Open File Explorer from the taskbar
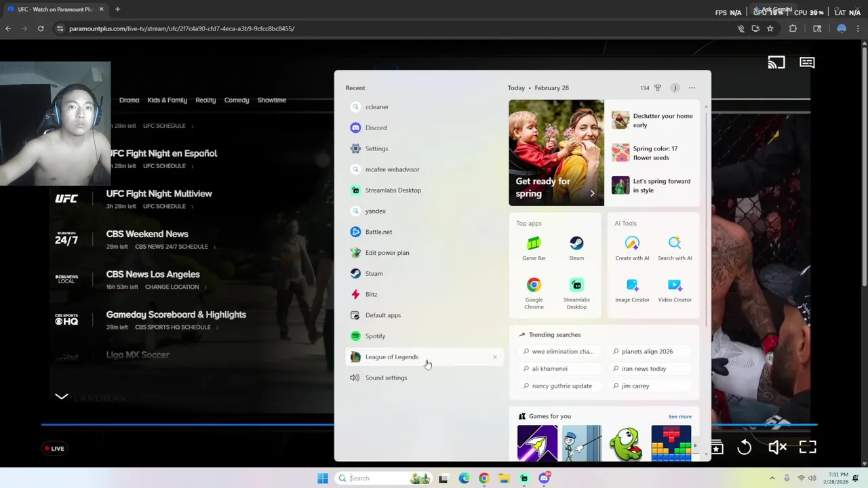Screen dimensions: 868x488 504,479
